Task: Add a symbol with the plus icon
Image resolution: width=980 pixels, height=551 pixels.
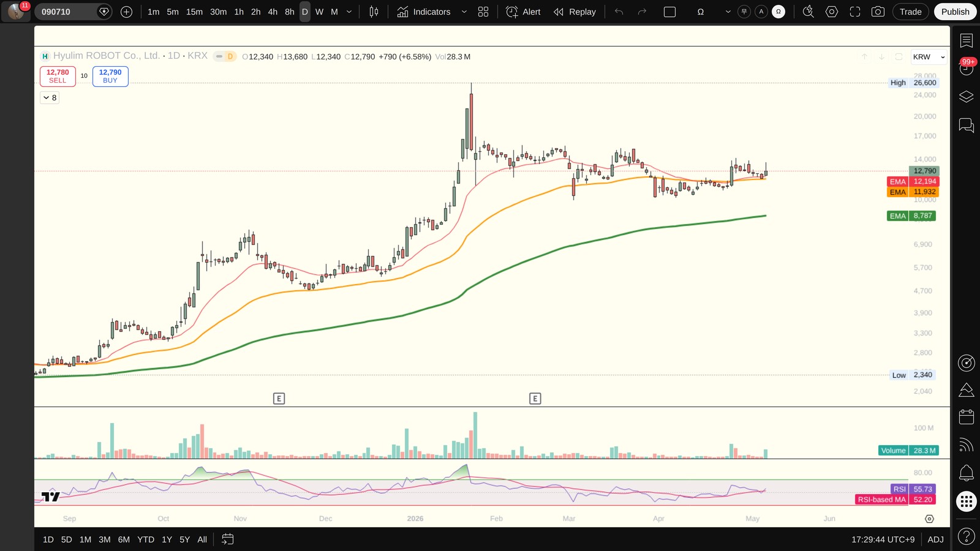Action: (127, 12)
